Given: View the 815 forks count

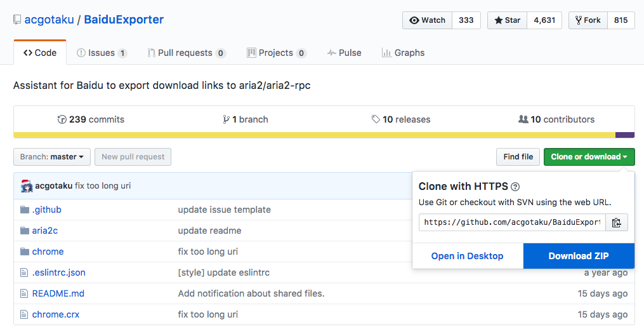Looking at the screenshot, I should pyautogui.click(x=621, y=20).
